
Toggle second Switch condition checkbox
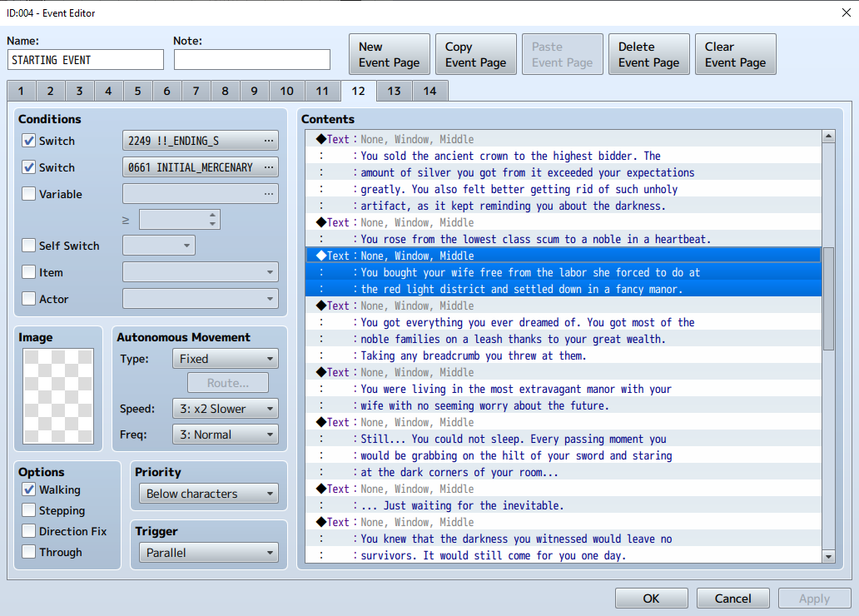28,167
